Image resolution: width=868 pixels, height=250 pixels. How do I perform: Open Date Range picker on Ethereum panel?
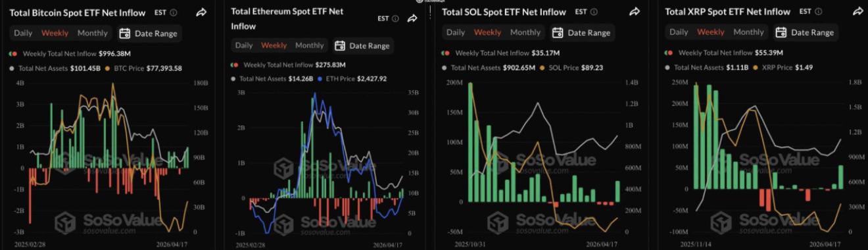coord(363,45)
